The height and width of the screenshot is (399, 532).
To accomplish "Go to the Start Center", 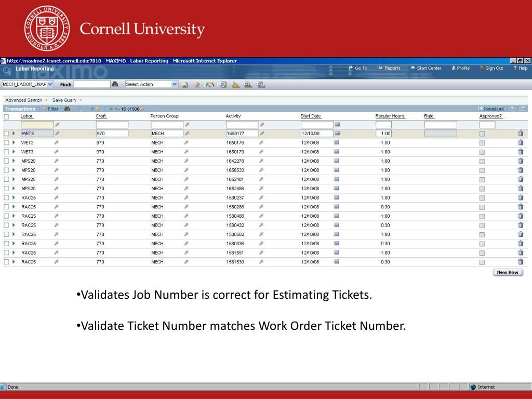I will coord(426,68).
